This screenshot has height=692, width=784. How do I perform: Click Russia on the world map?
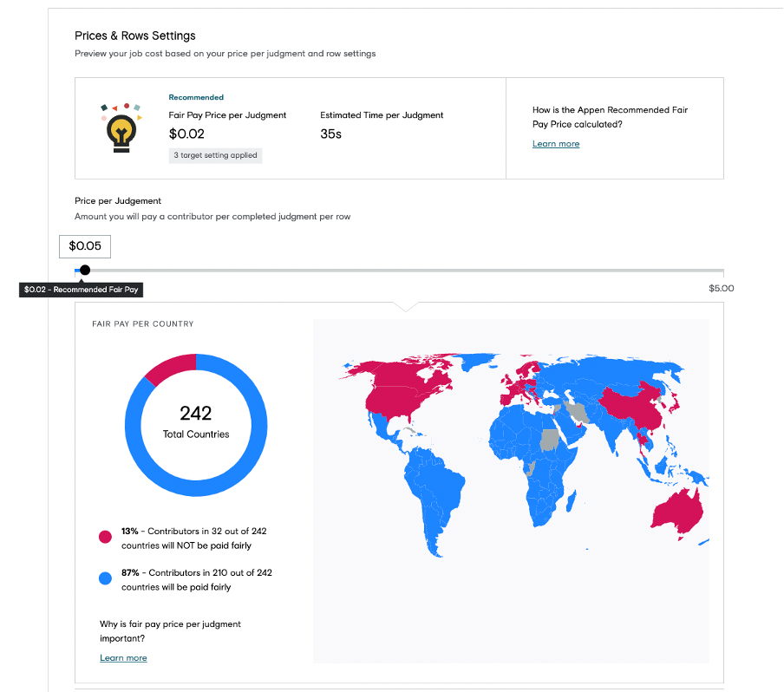pyautogui.click(x=610, y=373)
